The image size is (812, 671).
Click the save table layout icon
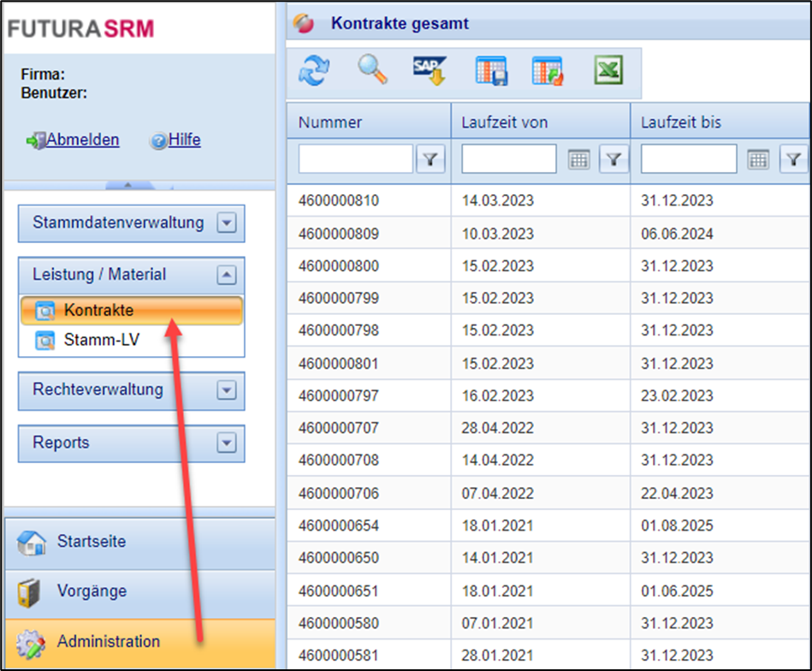[x=491, y=72]
